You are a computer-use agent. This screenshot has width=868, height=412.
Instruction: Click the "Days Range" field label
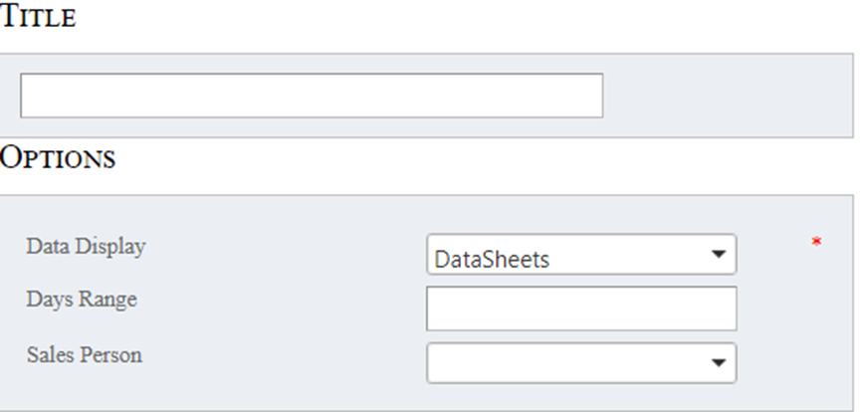click(x=82, y=300)
